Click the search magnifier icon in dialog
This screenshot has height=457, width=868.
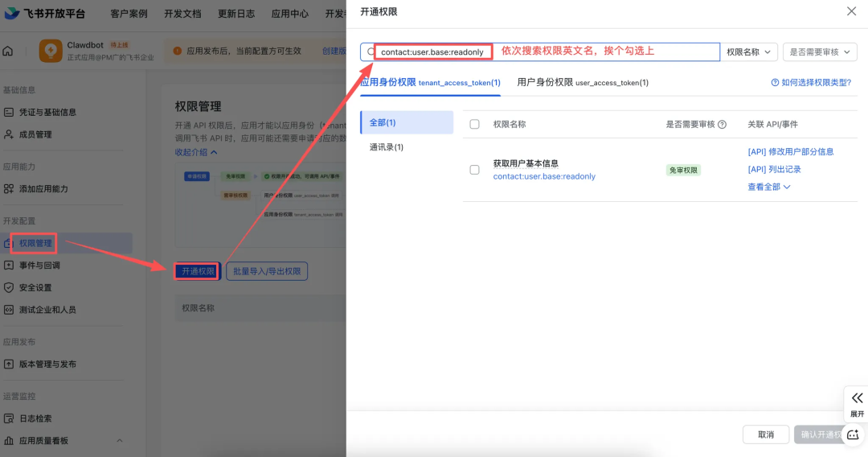pyautogui.click(x=370, y=51)
